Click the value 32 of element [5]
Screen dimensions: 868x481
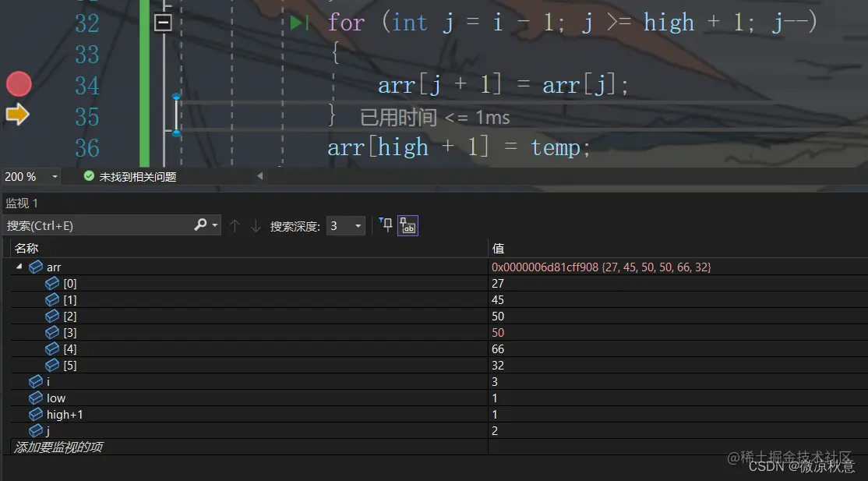498,365
